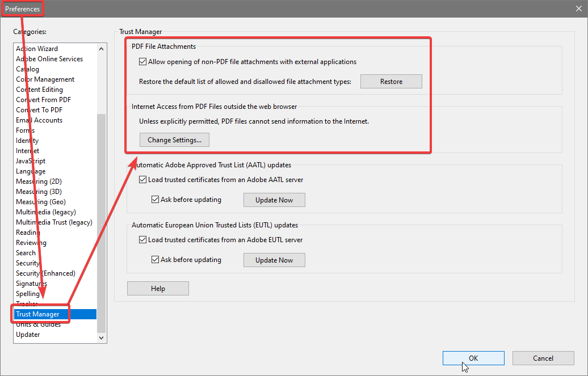Select the Email Accounts category
The image size is (588, 376).
39,120
